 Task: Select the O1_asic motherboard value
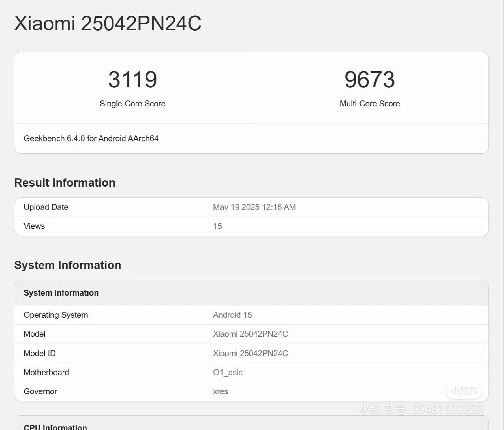pyautogui.click(x=228, y=372)
